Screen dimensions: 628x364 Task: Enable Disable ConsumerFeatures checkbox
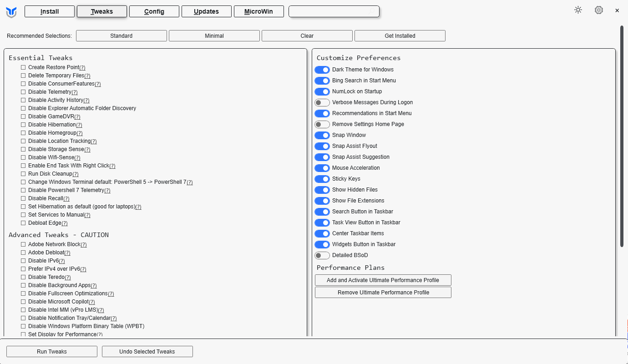click(23, 84)
